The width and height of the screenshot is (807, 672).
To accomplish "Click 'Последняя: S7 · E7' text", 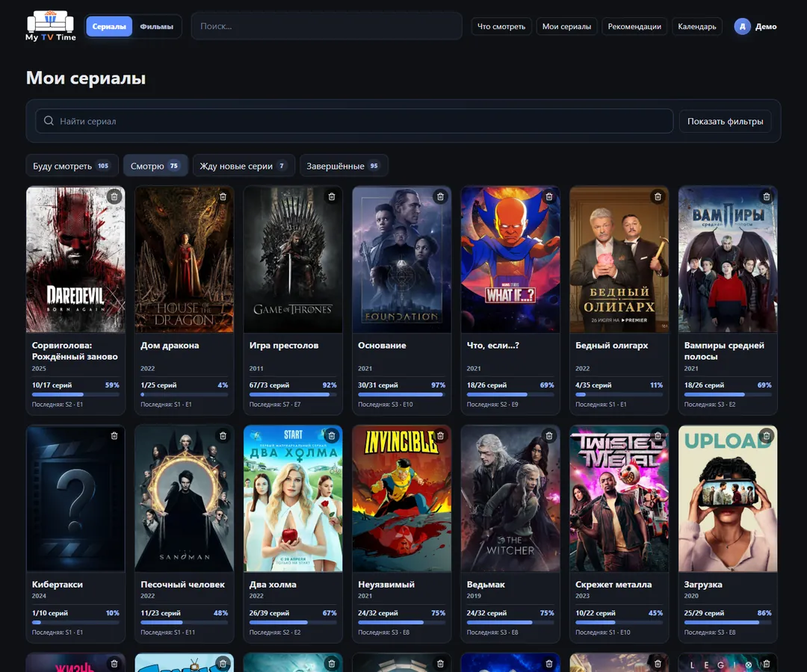I will [x=275, y=405].
